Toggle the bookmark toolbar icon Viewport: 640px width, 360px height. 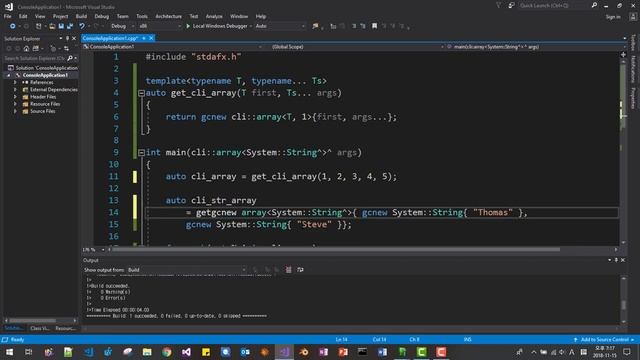tap(374, 26)
